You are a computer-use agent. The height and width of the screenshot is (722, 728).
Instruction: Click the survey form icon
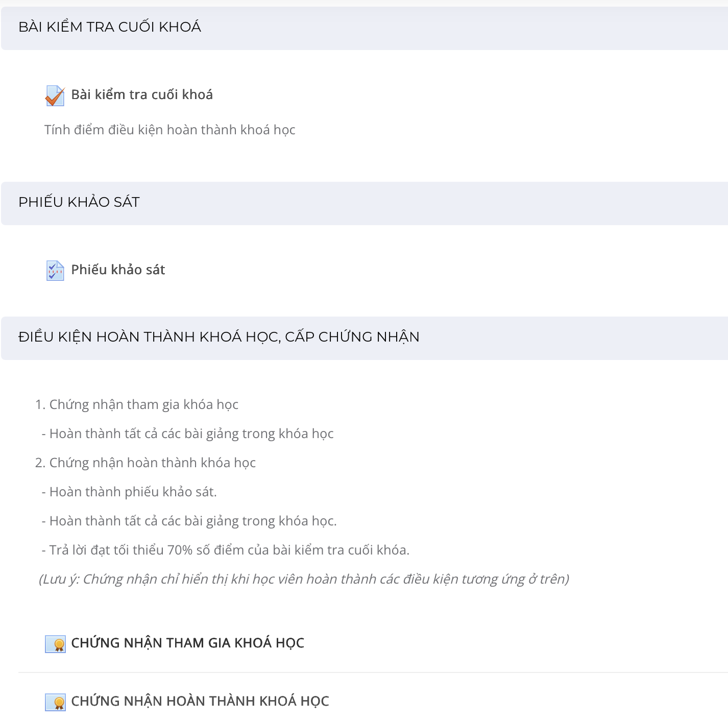(x=55, y=271)
